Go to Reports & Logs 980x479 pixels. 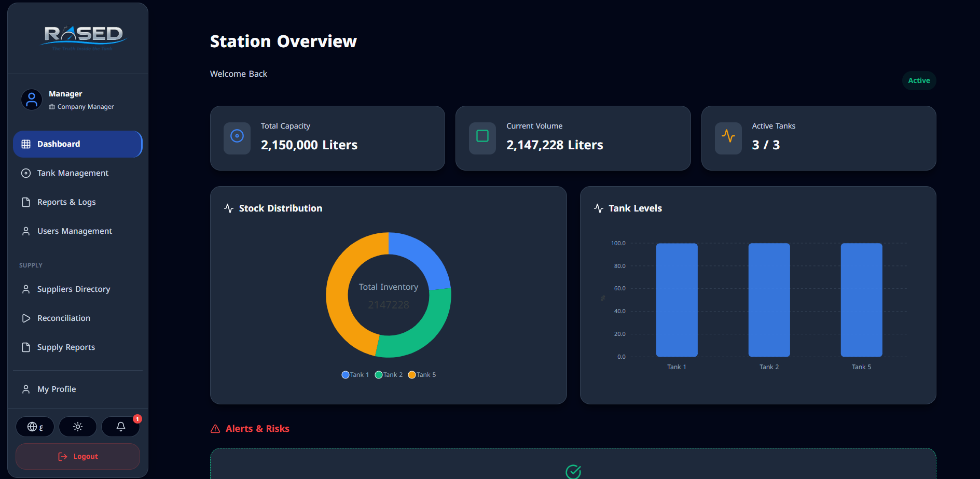point(66,202)
